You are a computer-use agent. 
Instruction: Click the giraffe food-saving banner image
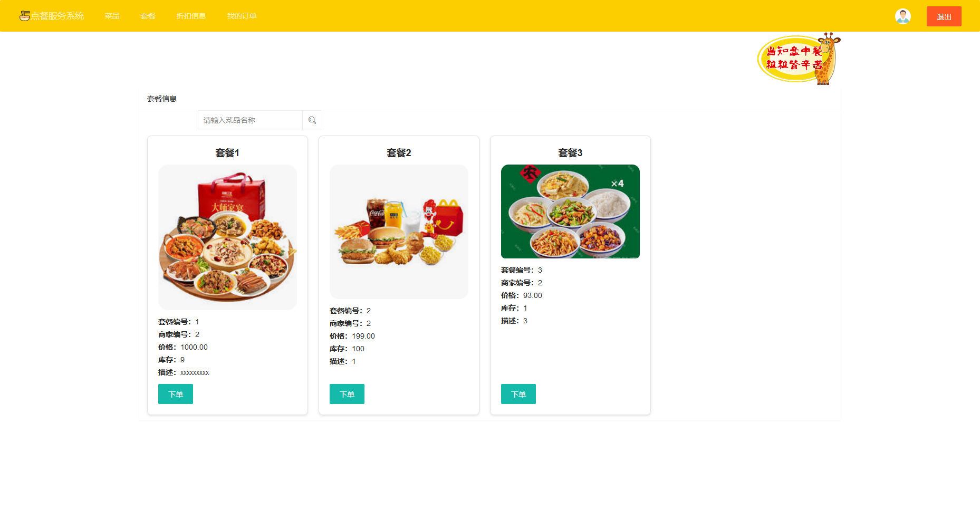point(799,59)
